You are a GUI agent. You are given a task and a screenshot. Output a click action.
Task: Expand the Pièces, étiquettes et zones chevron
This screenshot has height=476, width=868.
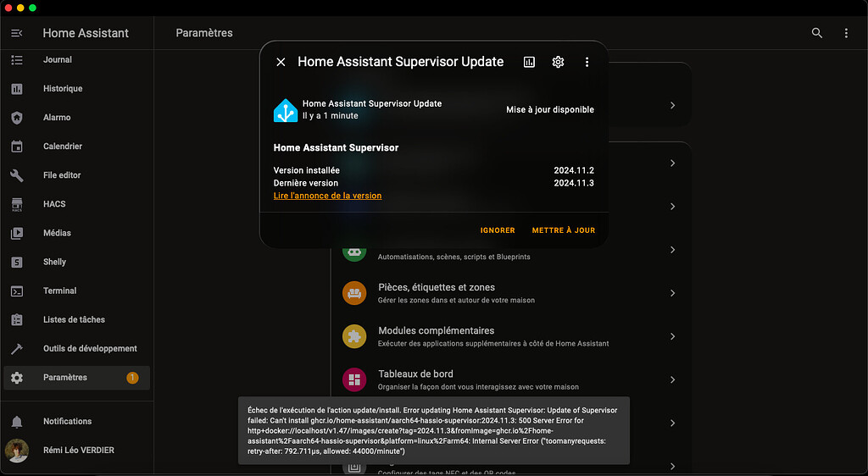coord(672,293)
